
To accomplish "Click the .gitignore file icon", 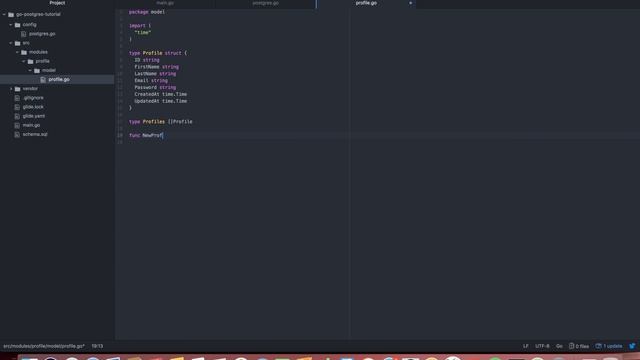I will (17, 98).
